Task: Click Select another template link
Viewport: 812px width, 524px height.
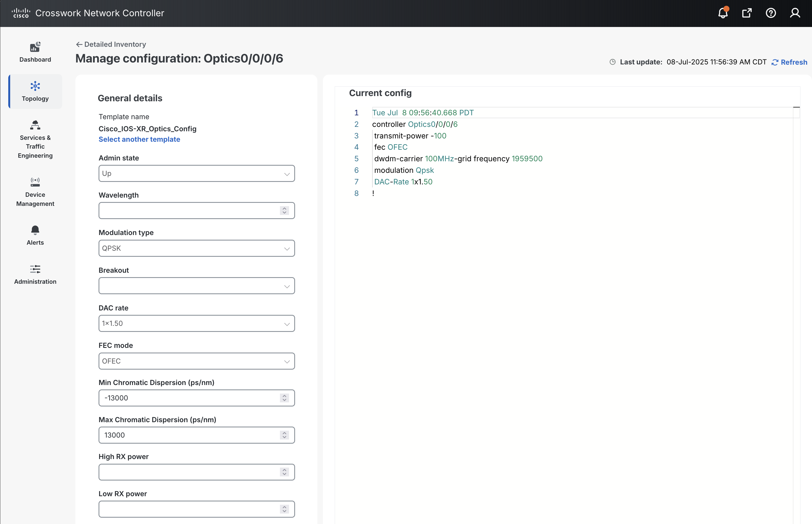Action: (139, 139)
